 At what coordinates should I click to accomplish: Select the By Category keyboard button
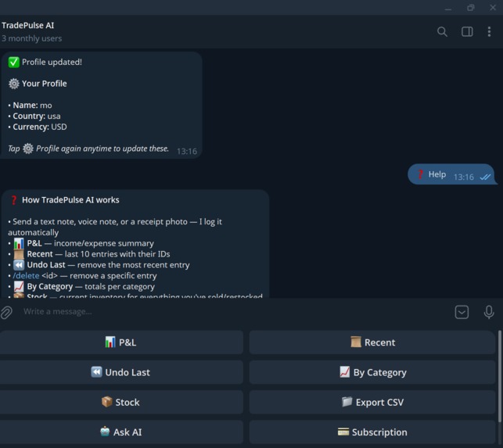[372, 372]
